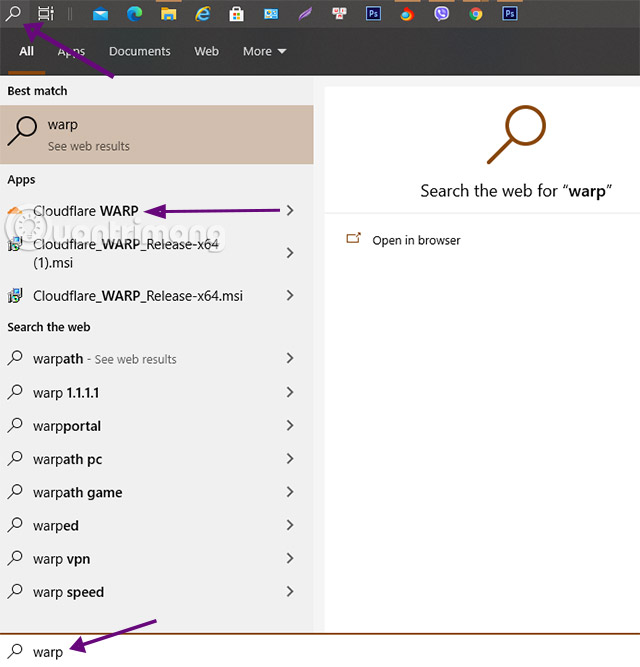Expand arrow for warped suggestion
This screenshot has width=640, height=667.
click(290, 525)
